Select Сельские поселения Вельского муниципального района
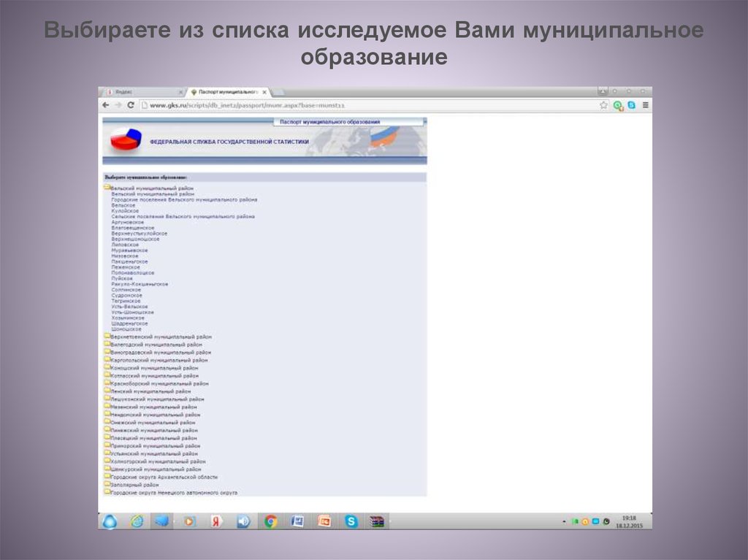Viewport: 748px width, 560px height. tap(183, 217)
